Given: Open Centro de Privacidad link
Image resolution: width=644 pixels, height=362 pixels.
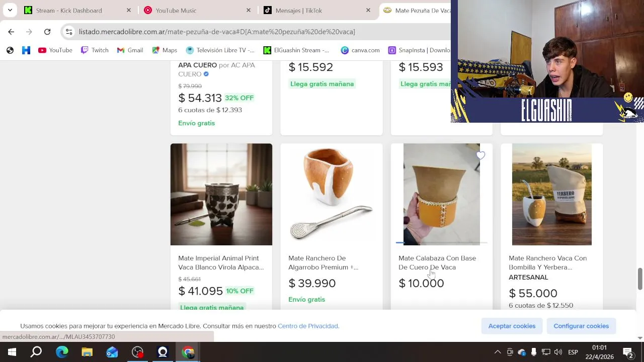Looking at the screenshot, I should pos(308,326).
